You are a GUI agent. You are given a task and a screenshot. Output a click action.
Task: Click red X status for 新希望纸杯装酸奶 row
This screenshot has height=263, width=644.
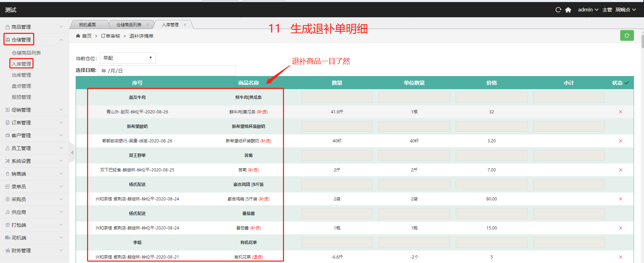[x=621, y=141]
